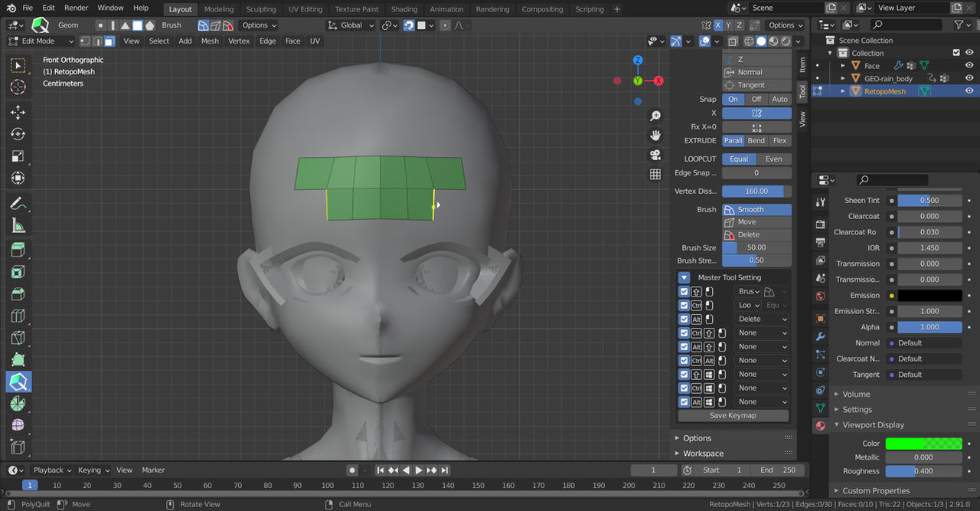This screenshot has width=980, height=511.
Task: Open the Mesh menu in viewport header
Action: point(210,41)
